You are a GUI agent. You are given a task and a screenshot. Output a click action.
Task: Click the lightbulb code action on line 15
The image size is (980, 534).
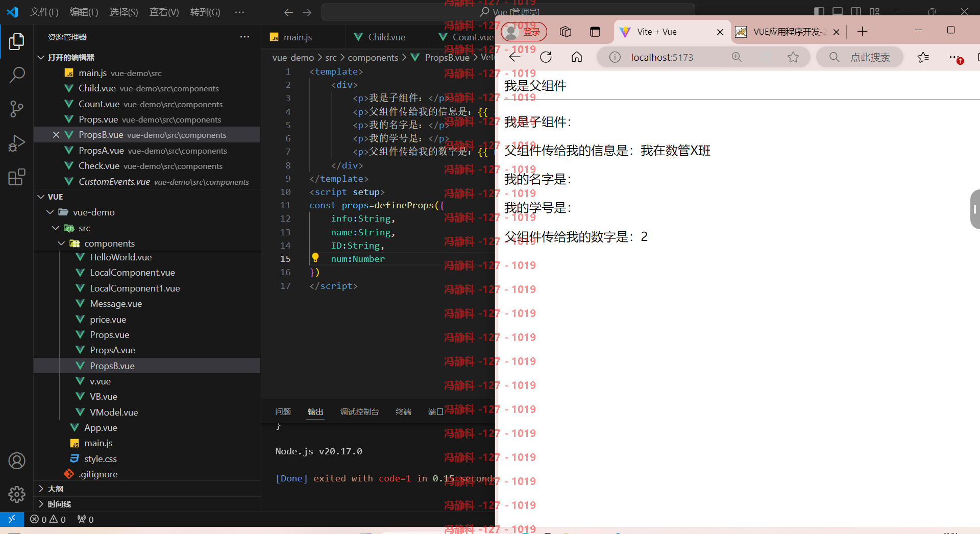[315, 258]
